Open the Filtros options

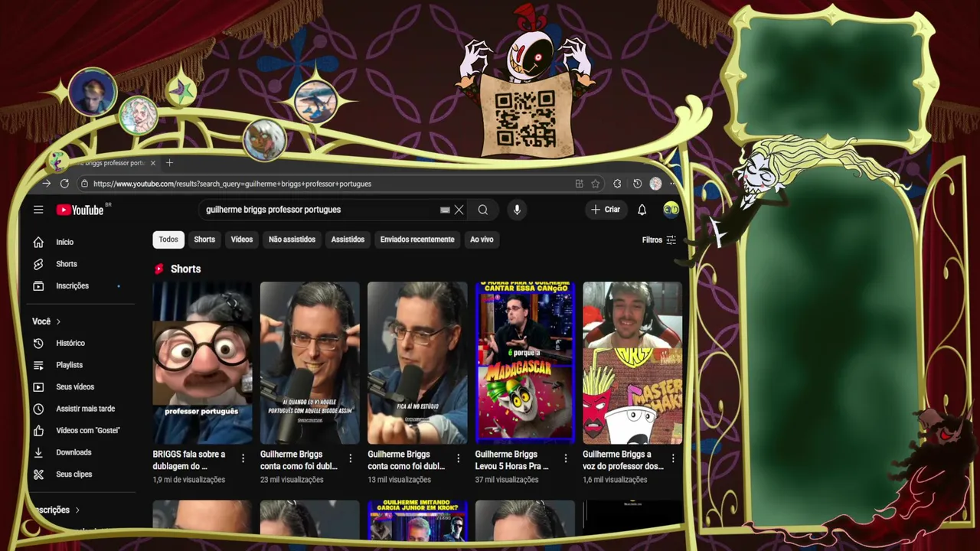pyautogui.click(x=658, y=240)
